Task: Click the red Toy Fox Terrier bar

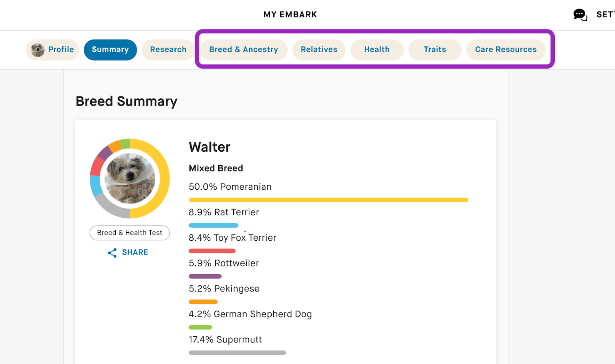Action: click(212, 251)
